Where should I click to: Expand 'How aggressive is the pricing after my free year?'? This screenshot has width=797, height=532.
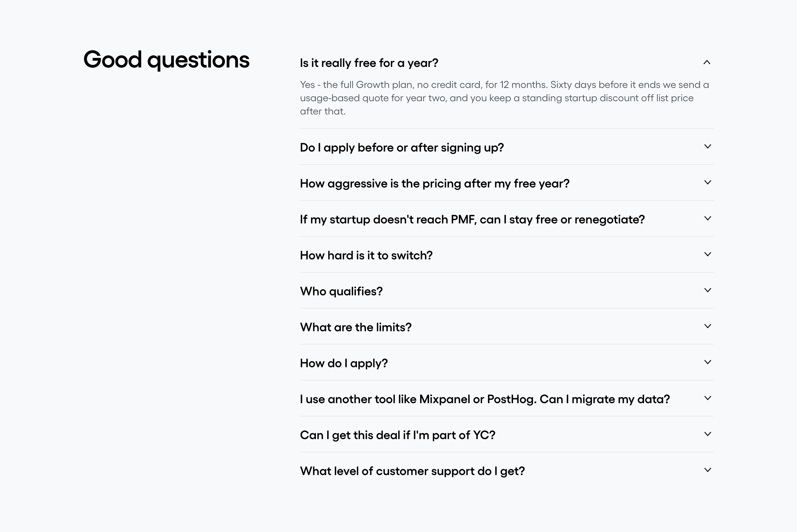tap(435, 184)
